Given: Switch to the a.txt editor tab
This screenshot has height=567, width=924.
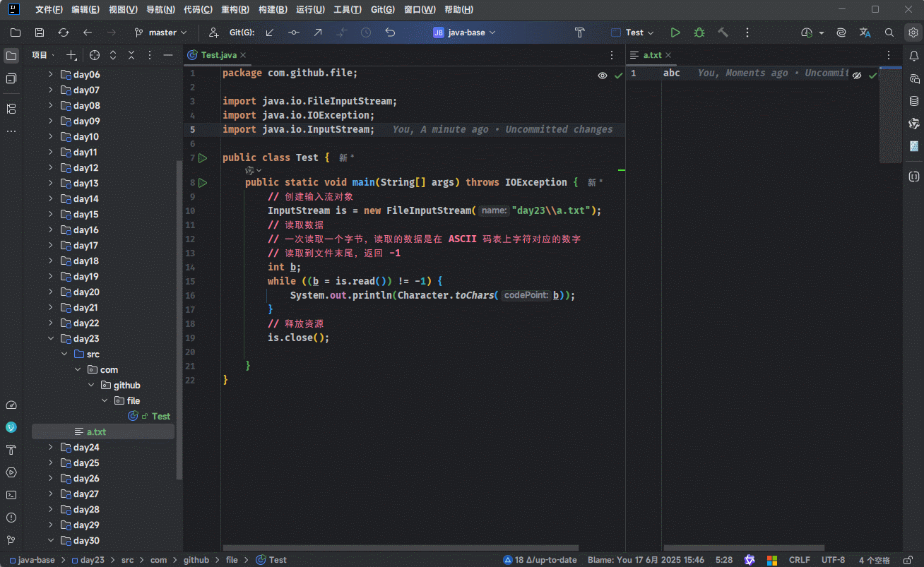Looking at the screenshot, I should [x=652, y=55].
